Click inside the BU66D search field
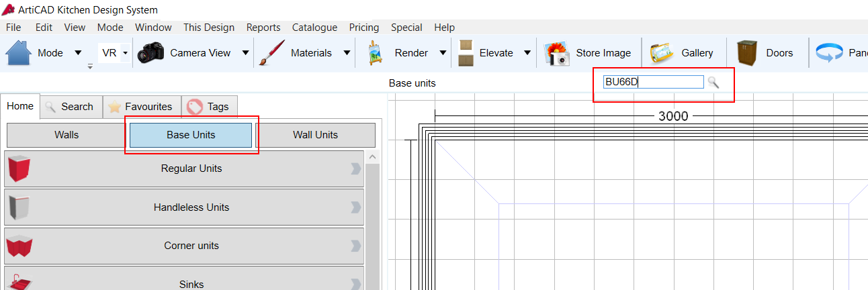Viewport: 868px width, 290px height. click(653, 82)
